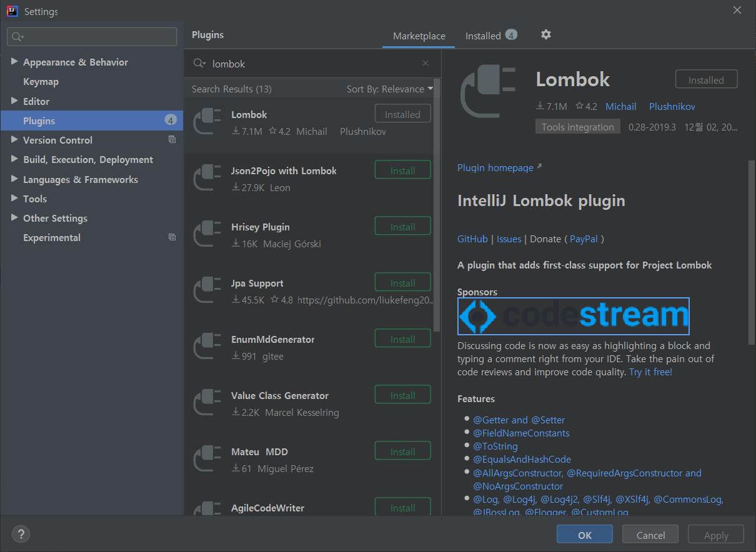Install the EnumMdGenerator plugin
The height and width of the screenshot is (552, 756).
[403, 339]
